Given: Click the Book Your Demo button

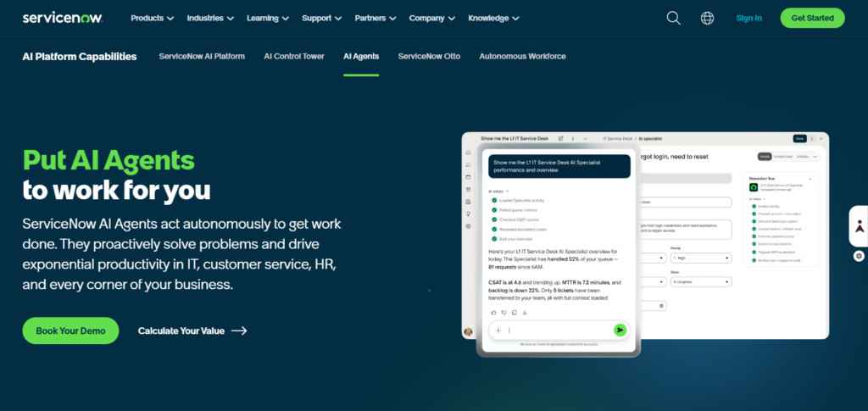Looking at the screenshot, I should point(70,330).
